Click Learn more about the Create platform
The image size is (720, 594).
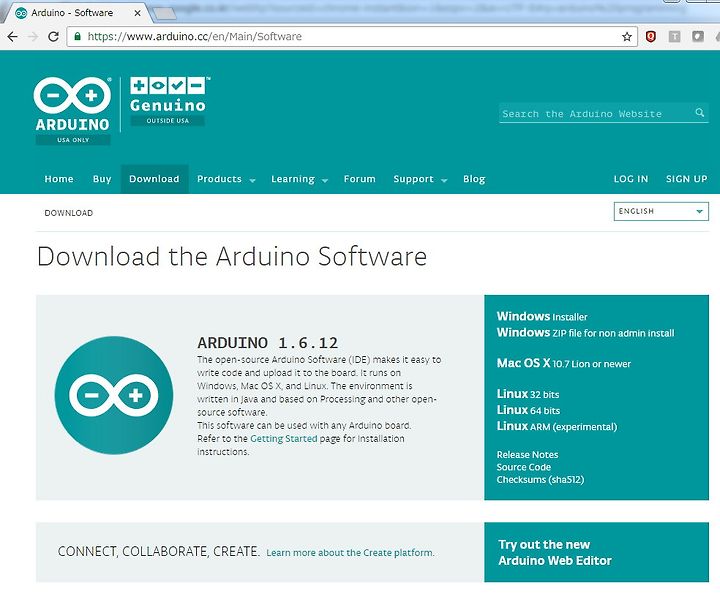pyautogui.click(x=350, y=553)
